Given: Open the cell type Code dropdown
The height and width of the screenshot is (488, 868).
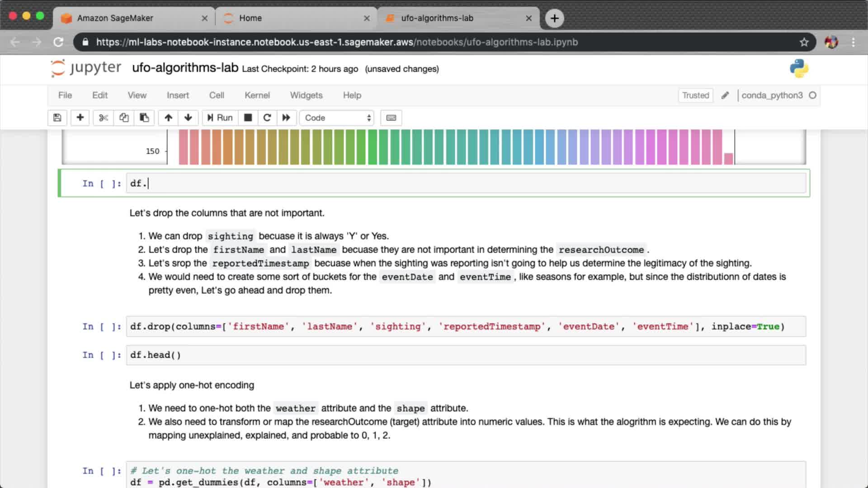Looking at the screenshot, I should click(x=337, y=118).
